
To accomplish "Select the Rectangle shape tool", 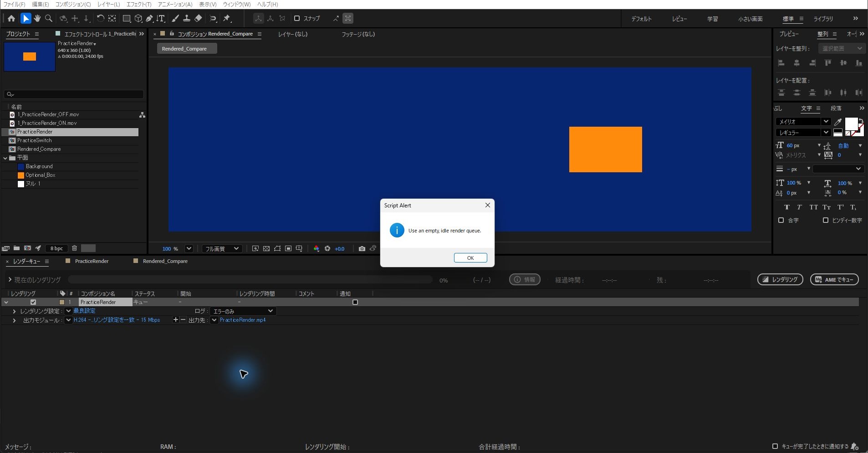I will click(127, 19).
